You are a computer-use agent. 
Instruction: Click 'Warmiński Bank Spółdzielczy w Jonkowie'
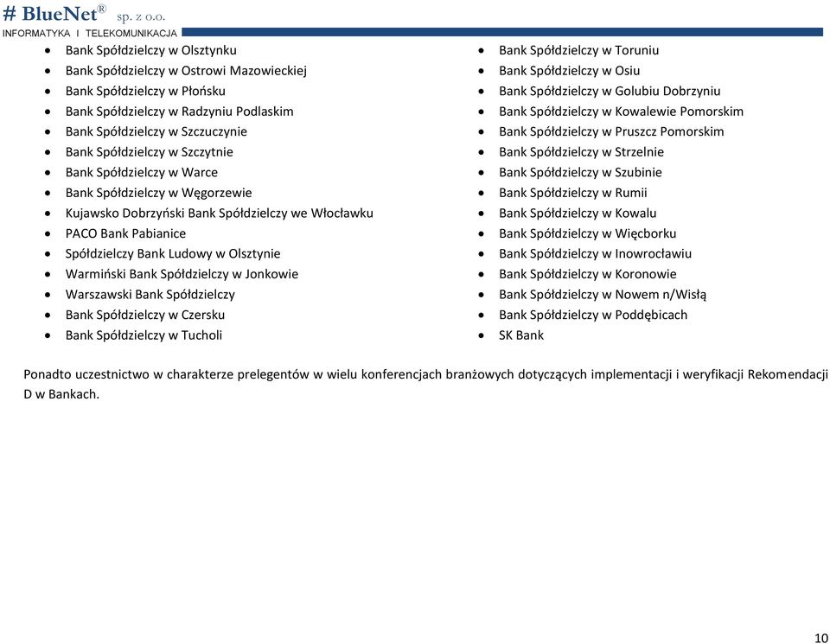[x=182, y=274]
